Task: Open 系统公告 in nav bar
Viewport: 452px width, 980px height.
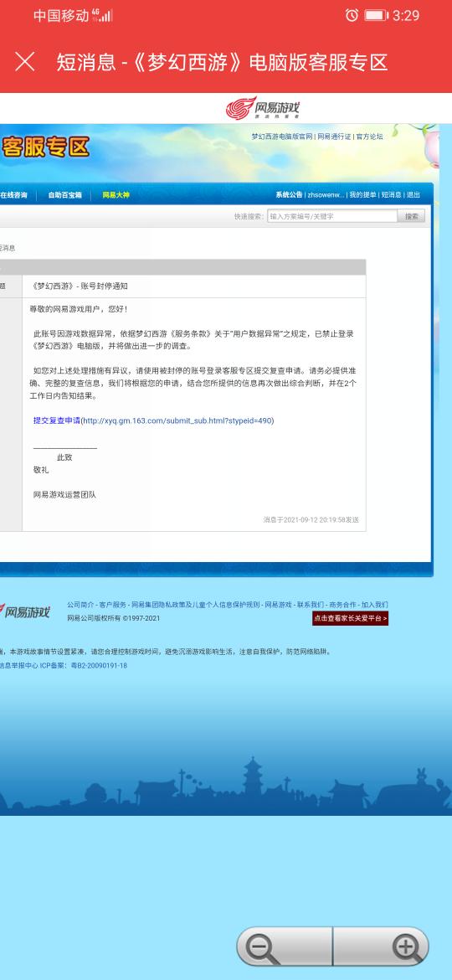Action: (x=289, y=195)
